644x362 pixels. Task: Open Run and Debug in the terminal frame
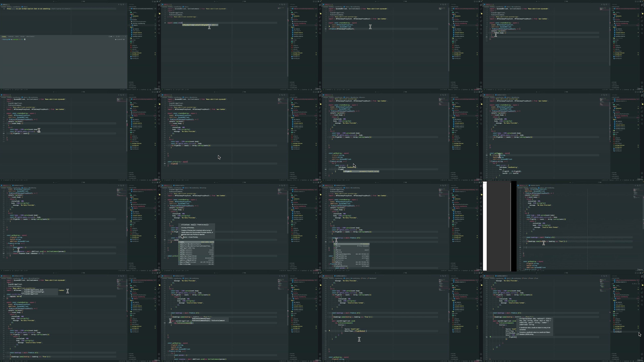(159, 17)
